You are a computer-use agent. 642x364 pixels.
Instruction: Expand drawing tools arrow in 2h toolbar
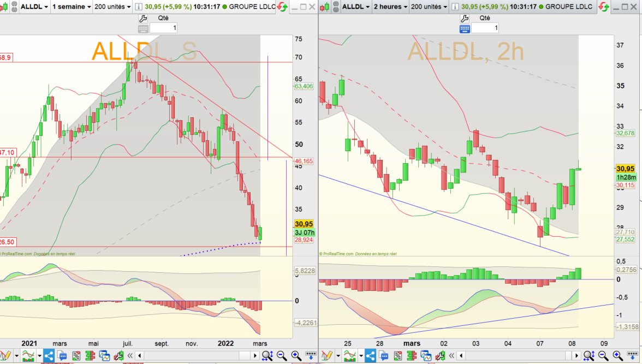pyautogui.click(x=337, y=355)
